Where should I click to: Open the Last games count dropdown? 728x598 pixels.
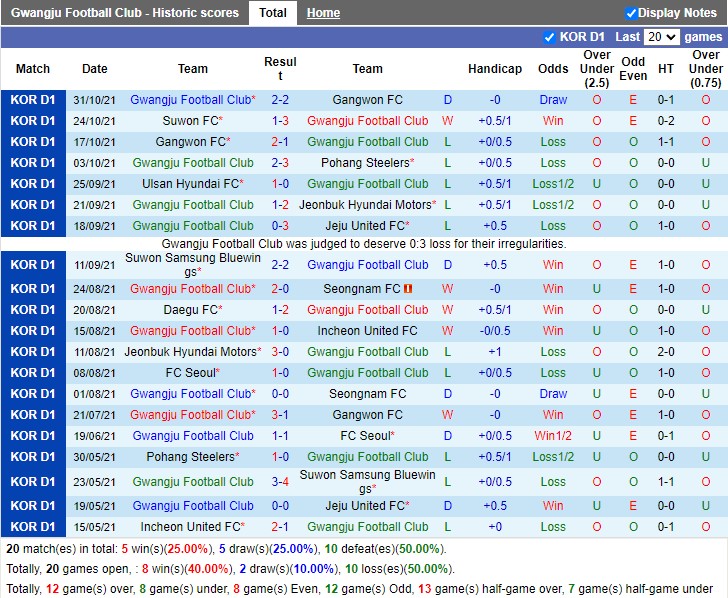coord(661,37)
